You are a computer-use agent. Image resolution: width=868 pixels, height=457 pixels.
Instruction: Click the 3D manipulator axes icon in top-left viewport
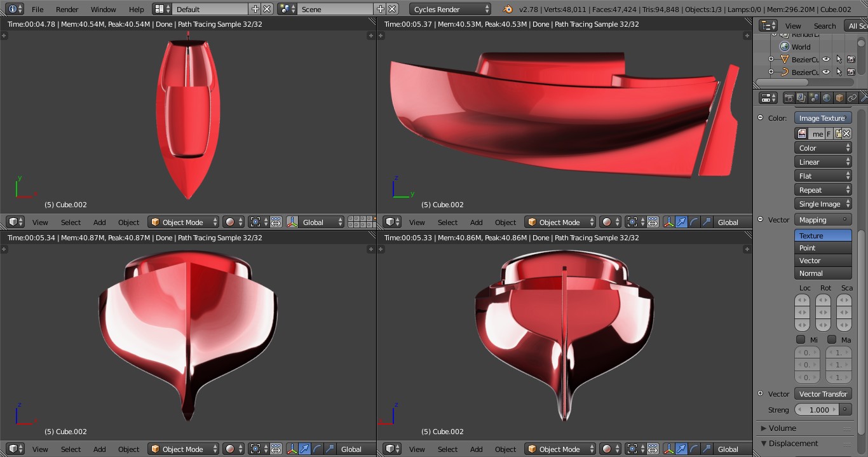292,222
